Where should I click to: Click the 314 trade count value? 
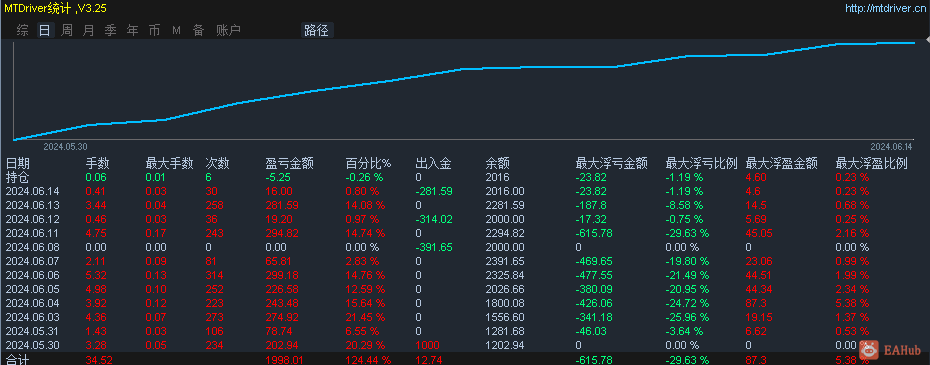coord(214,275)
